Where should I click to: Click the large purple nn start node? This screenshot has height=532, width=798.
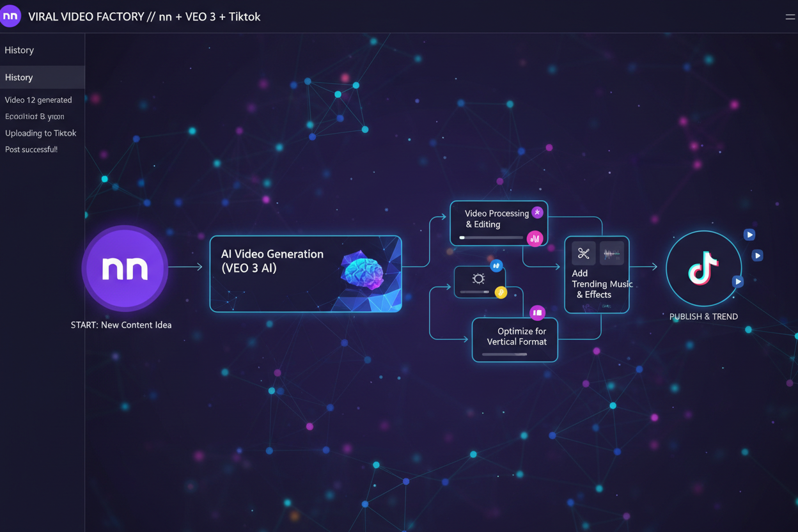pos(125,269)
